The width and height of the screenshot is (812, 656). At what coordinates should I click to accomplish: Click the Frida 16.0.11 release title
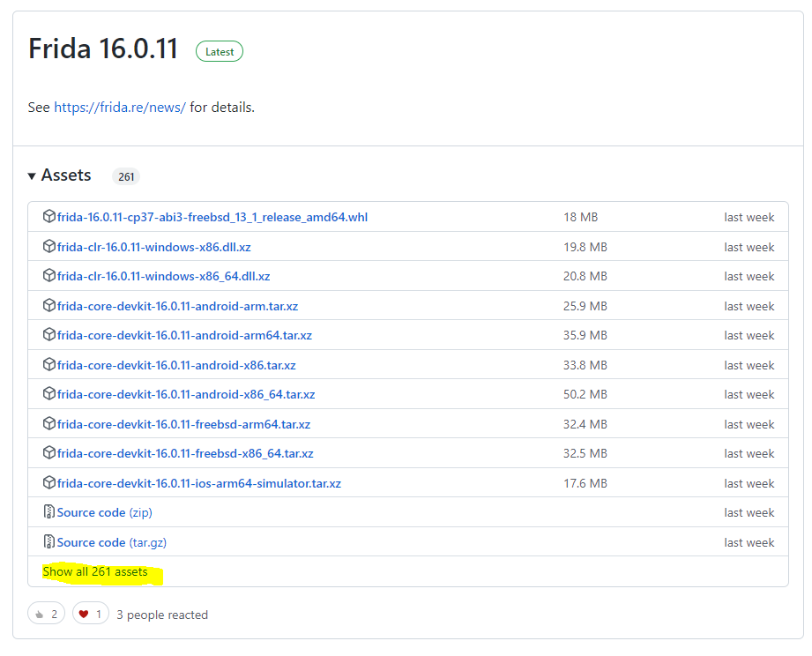click(103, 48)
